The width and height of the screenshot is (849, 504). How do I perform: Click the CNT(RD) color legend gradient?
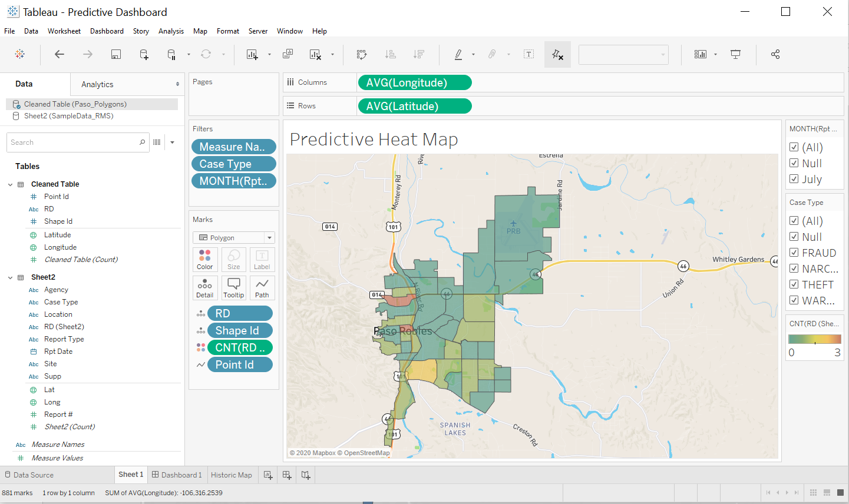click(814, 339)
